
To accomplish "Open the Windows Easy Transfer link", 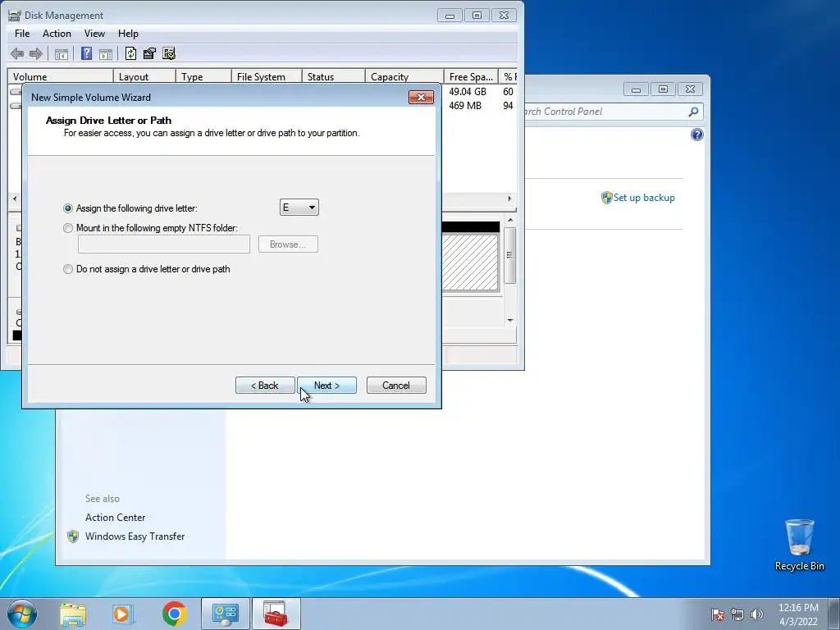I will click(x=135, y=536).
